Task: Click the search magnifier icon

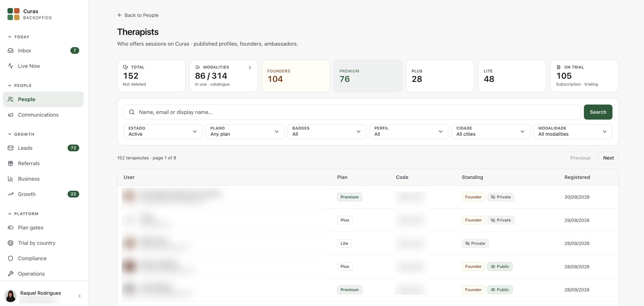Action: pyautogui.click(x=132, y=112)
